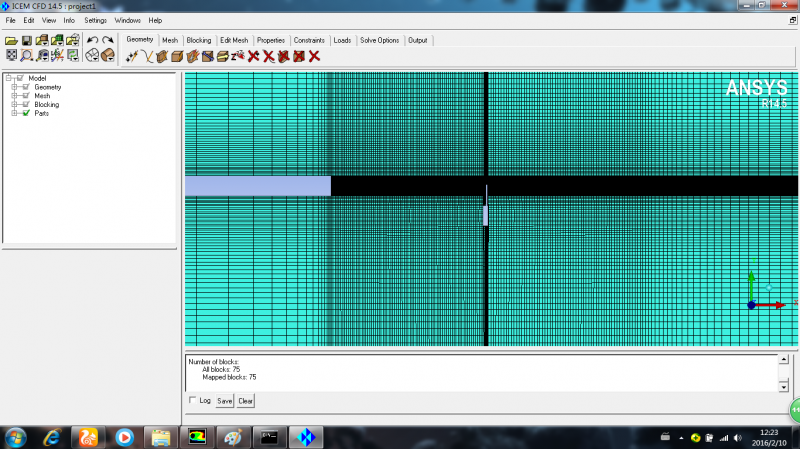Toggle Mesh visibility checkbox
800x449 pixels.
pyautogui.click(x=26, y=95)
